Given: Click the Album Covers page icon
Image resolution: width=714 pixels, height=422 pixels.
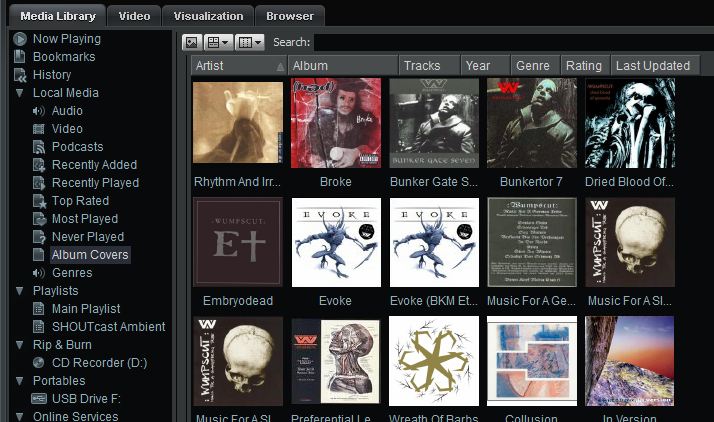Looking at the screenshot, I should (x=39, y=254).
